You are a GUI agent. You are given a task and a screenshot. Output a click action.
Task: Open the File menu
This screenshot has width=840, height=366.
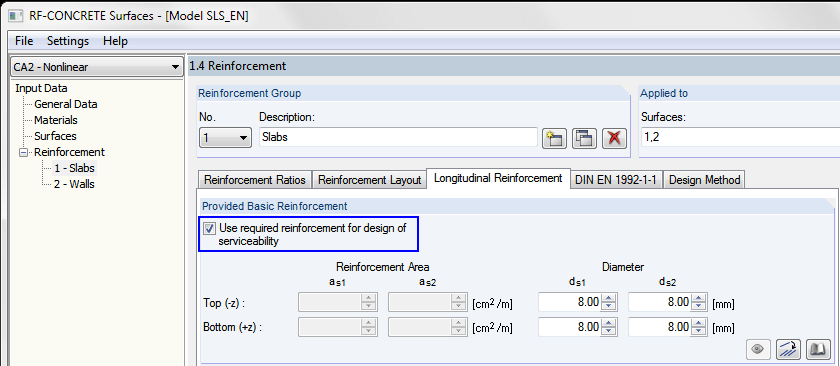[x=24, y=41]
